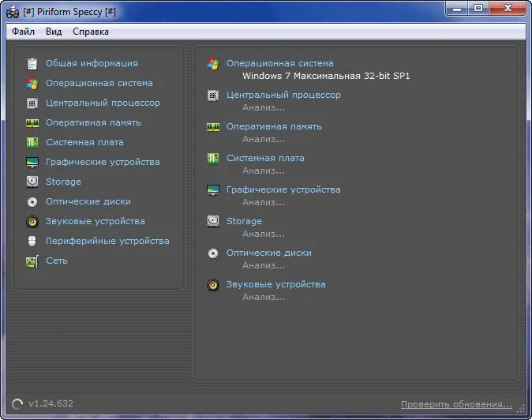
Task: Click the Speccy app icon in the title bar
Action: [x=13, y=12]
